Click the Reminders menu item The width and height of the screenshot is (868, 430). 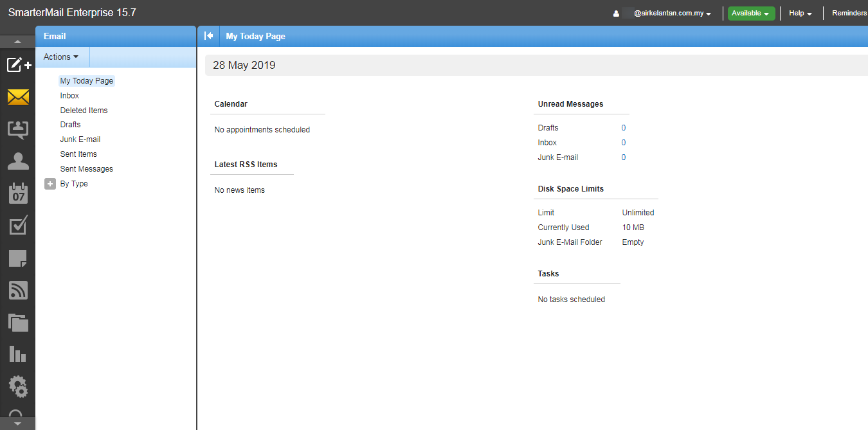[x=849, y=13]
